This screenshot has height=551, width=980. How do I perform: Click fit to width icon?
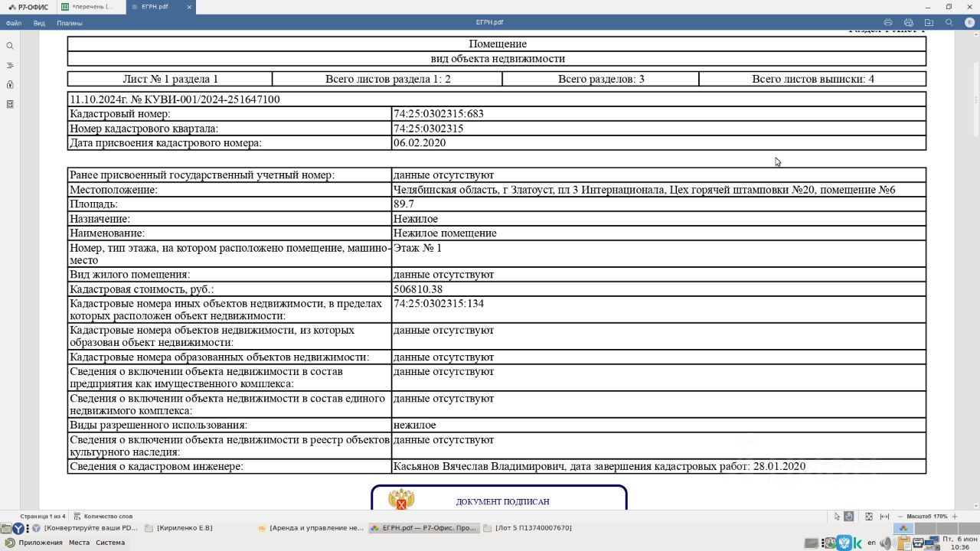[884, 517]
